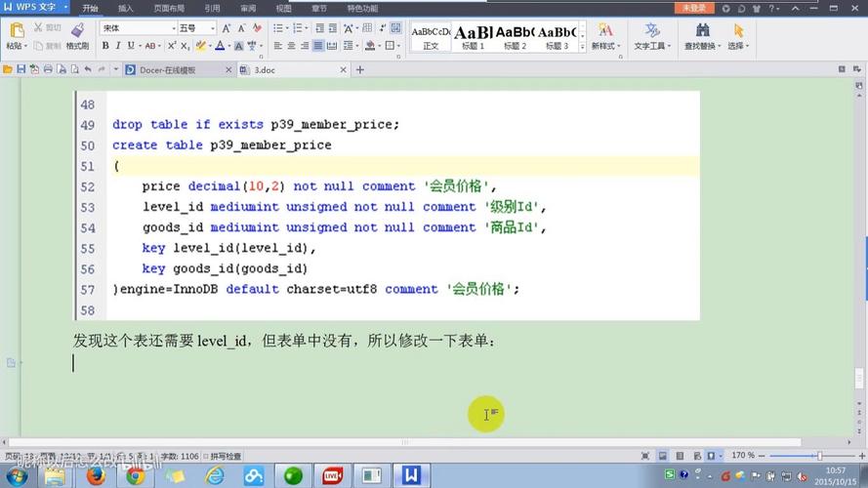The width and height of the screenshot is (868, 488).
Task: Close the 3.doc document tab
Action: [x=343, y=70]
